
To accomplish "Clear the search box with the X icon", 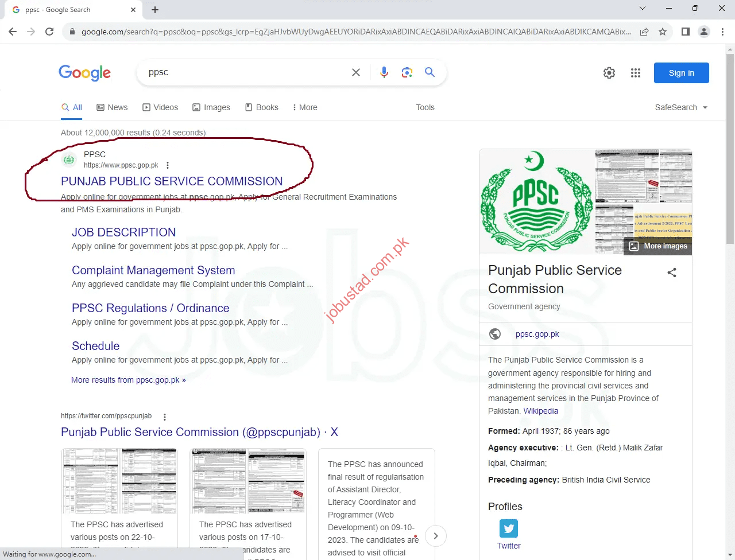I will 356,72.
